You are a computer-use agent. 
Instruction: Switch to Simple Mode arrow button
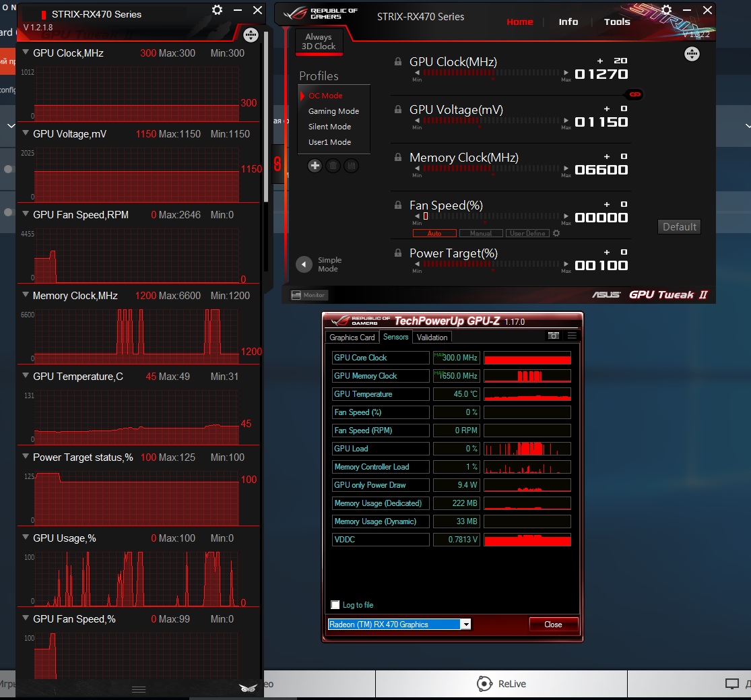click(x=304, y=264)
